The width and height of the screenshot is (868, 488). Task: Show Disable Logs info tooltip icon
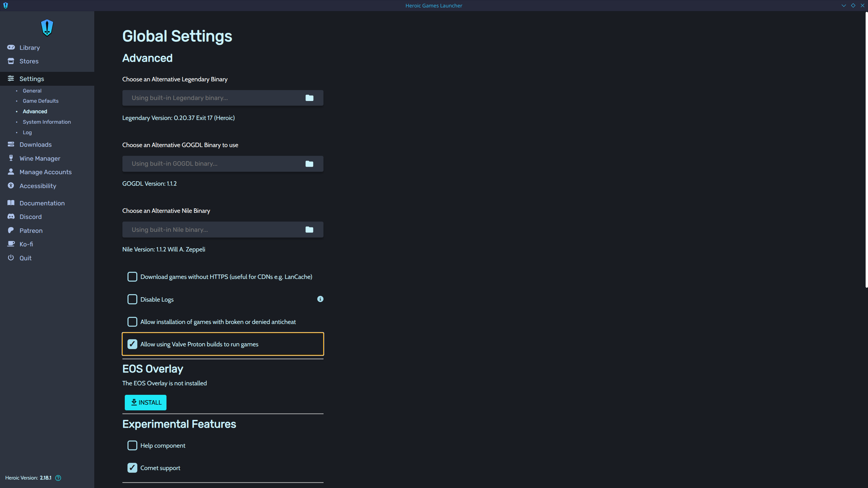[x=320, y=299]
